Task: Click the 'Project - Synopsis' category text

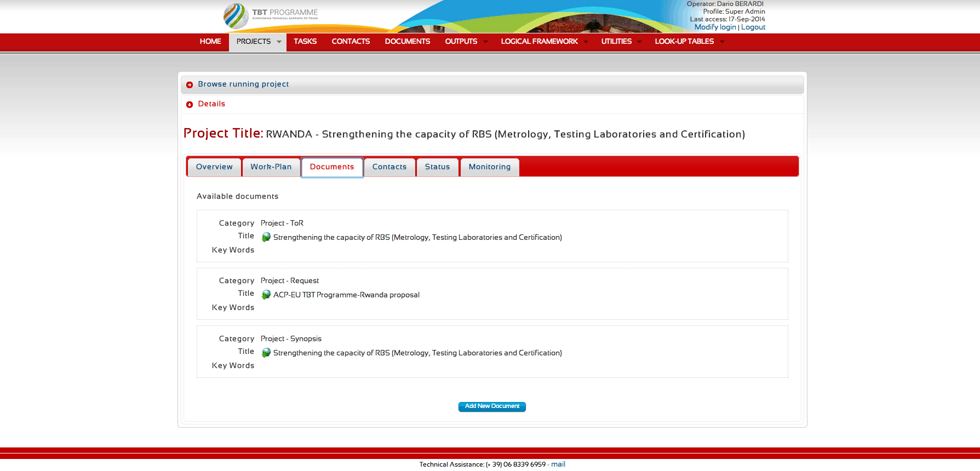Action: pos(291,339)
